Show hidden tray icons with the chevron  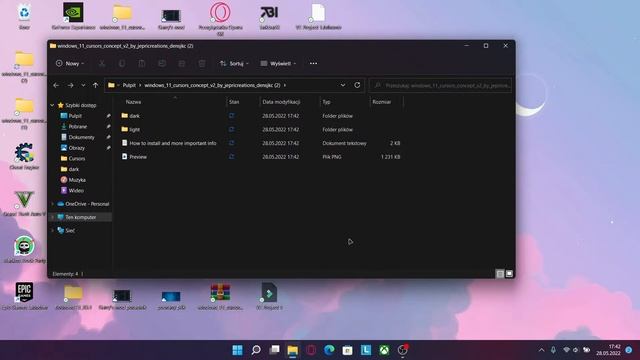pyautogui.click(x=542, y=350)
